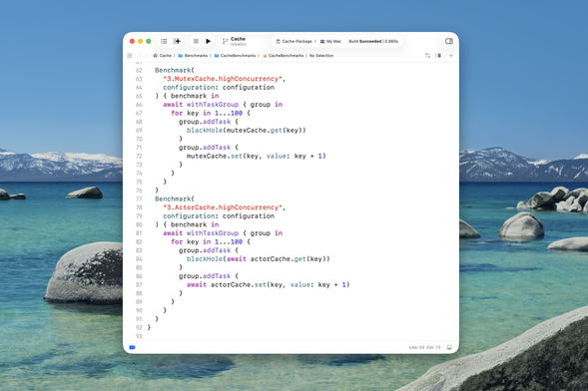Click "group.addTask" on line 86
The image size is (588, 391).
(205, 276)
